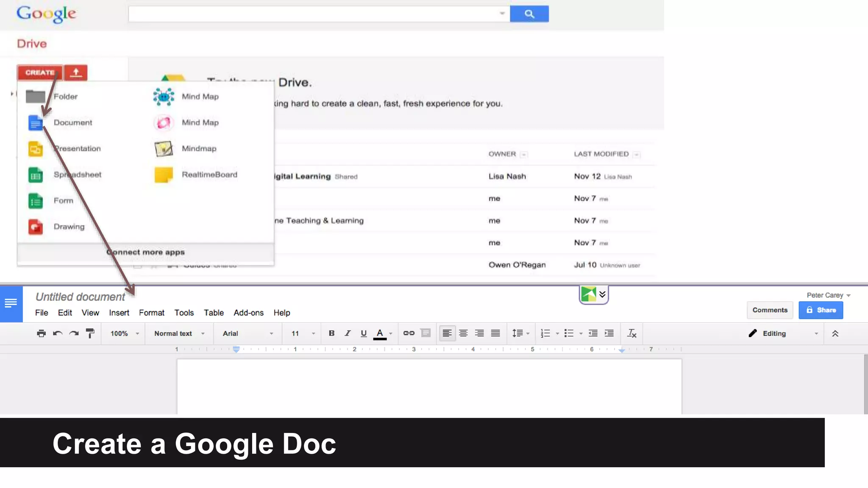Click the red CREATE button
The width and height of the screenshot is (868, 488).
40,72
